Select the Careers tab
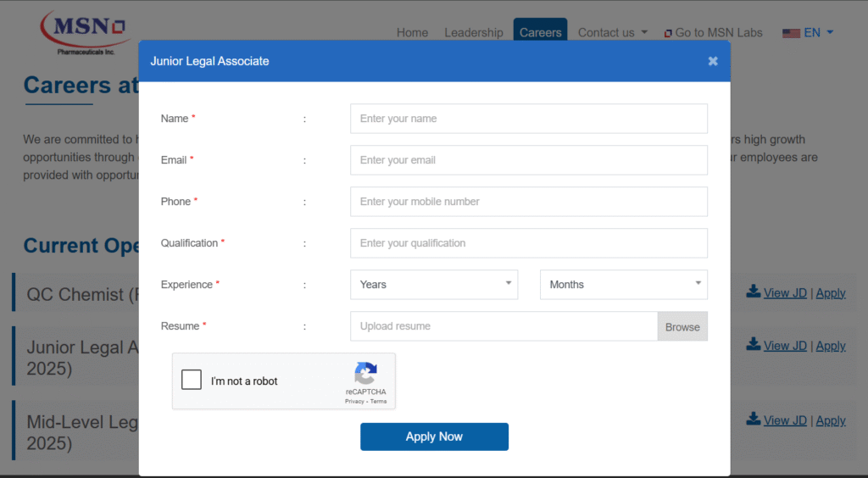 (x=540, y=33)
